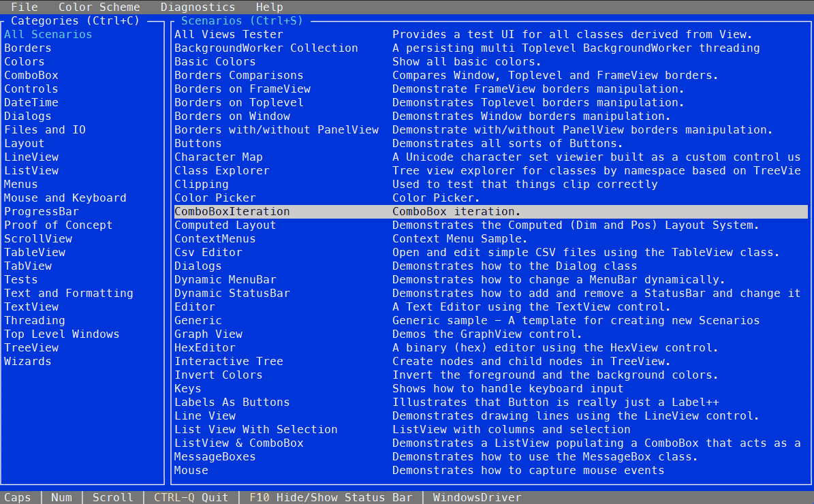Image resolution: width=814 pixels, height=504 pixels.
Task: Select the Proof of Concept category
Action: [x=58, y=225]
